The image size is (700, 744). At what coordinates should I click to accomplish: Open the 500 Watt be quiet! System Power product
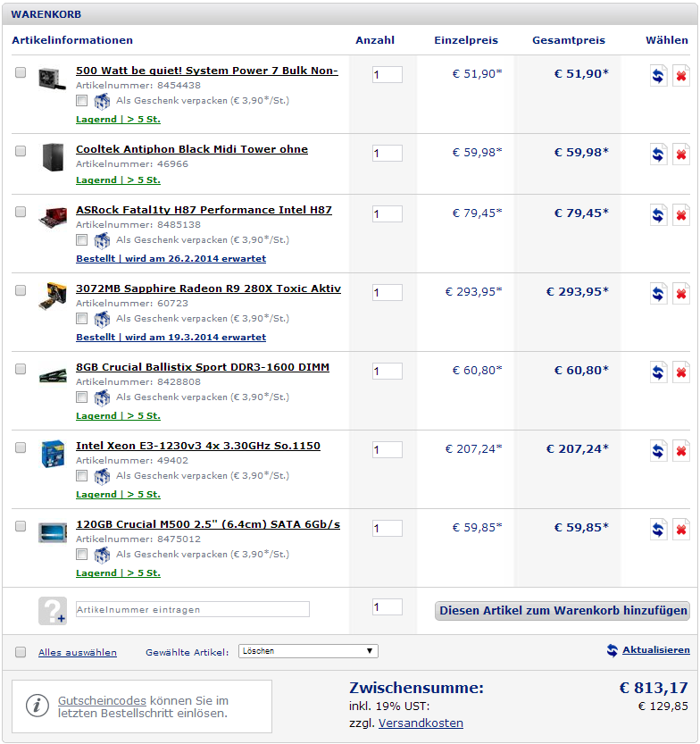pos(207,71)
